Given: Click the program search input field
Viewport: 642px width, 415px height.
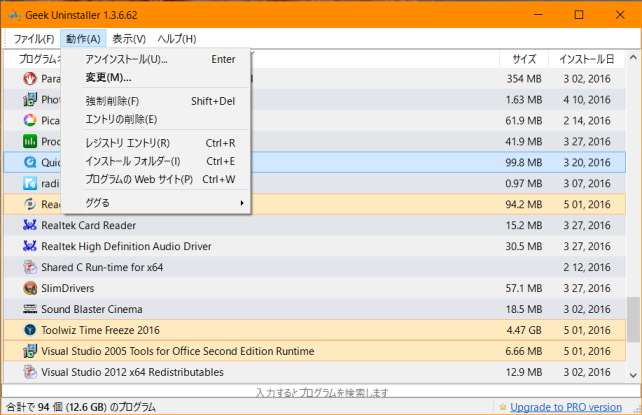Looking at the screenshot, I should pos(321,392).
